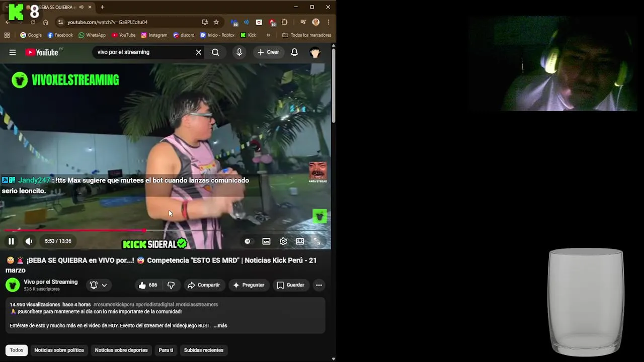Expand hidden bookmarks with the chevron
644x362 pixels.
click(268, 35)
